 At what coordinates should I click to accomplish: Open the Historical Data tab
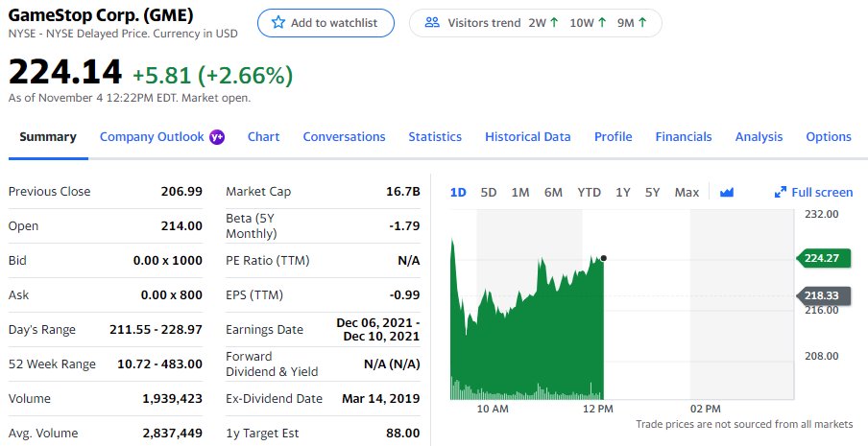pos(527,137)
